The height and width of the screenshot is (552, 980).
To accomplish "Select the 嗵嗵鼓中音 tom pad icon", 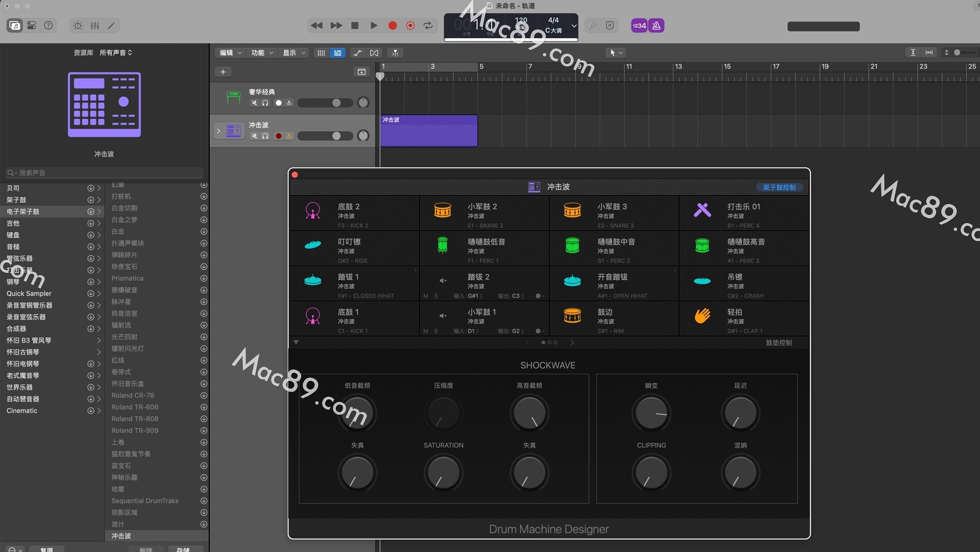I will 572,246.
